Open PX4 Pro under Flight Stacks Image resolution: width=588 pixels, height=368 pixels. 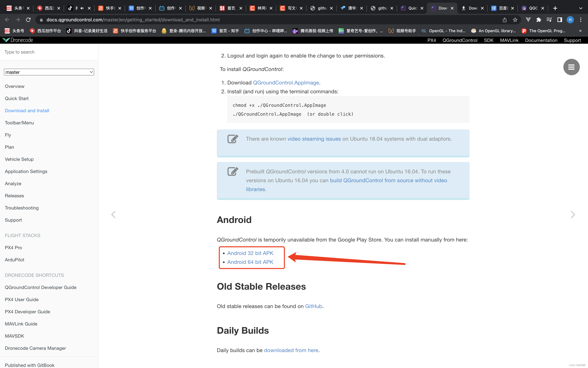13,248
